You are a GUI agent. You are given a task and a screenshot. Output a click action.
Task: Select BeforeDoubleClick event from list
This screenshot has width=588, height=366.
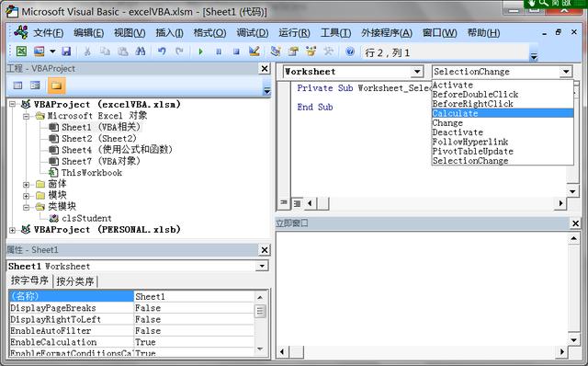click(x=503, y=94)
